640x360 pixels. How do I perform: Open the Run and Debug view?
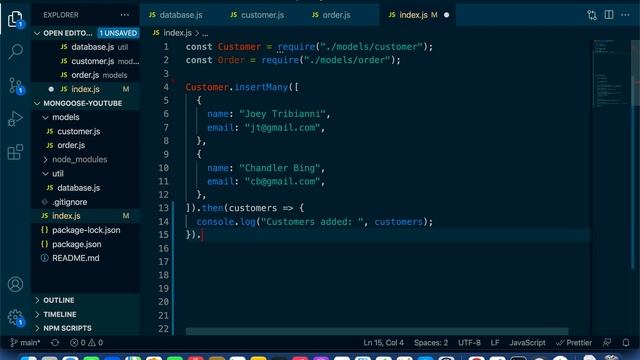click(15, 119)
